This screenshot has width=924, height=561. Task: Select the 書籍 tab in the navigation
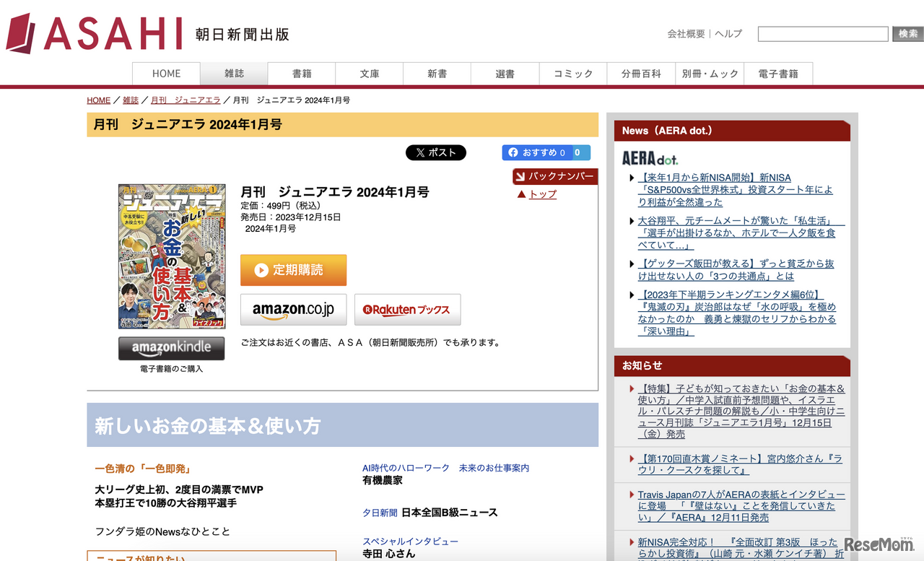click(302, 74)
